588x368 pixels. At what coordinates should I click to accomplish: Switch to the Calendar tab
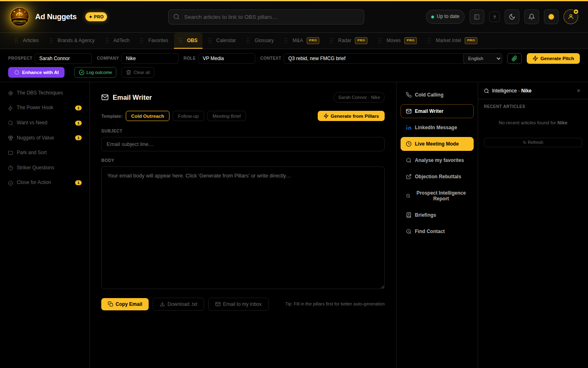222,40
